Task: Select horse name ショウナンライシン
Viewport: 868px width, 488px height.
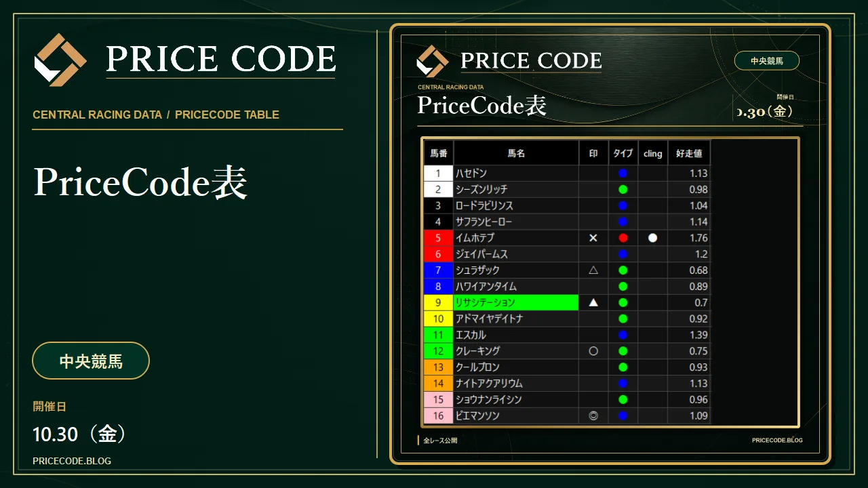Action: tap(488, 399)
